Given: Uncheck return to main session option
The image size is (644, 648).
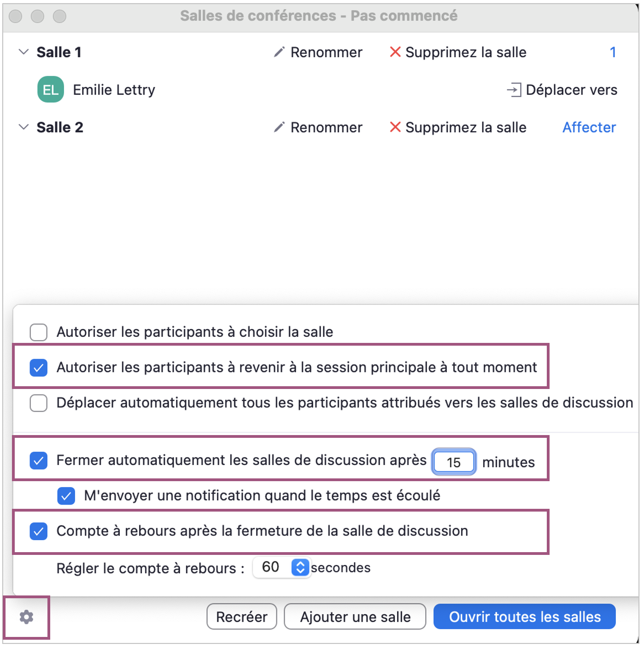Looking at the screenshot, I should coord(39,367).
